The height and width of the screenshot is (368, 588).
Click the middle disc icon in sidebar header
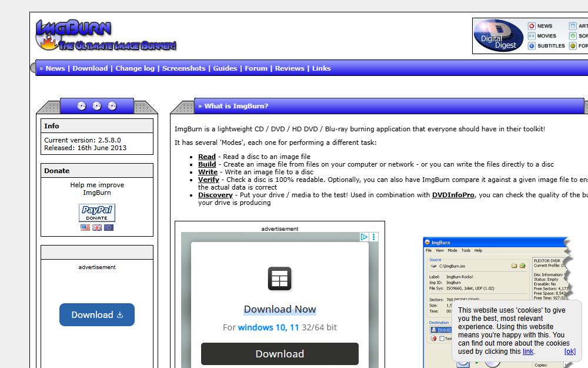pos(97,106)
